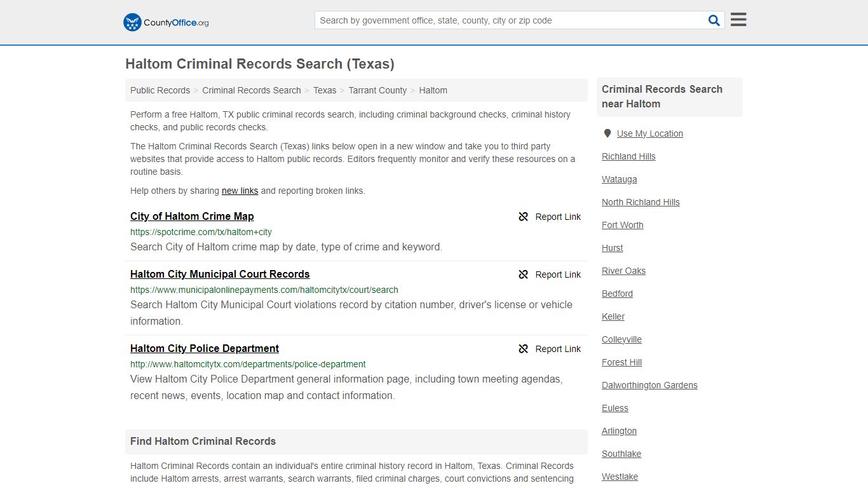Open Bedford nearby link
Image resolution: width=868 pixels, height=488 pixels.
click(617, 294)
